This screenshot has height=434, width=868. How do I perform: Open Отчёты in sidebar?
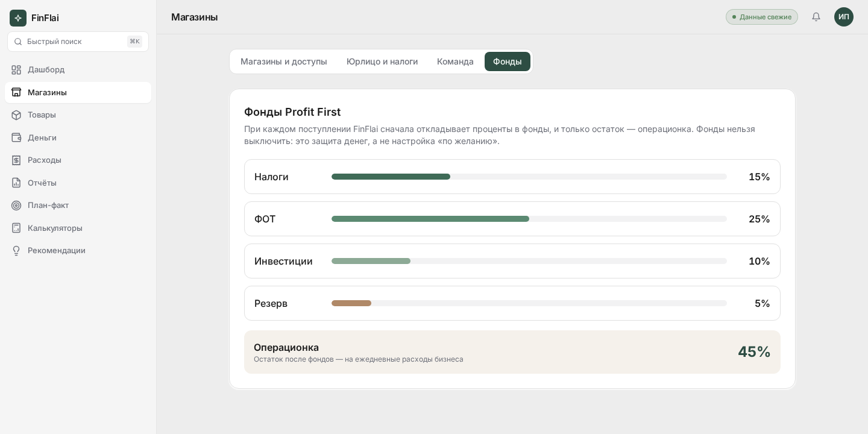(x=78, y=183)
